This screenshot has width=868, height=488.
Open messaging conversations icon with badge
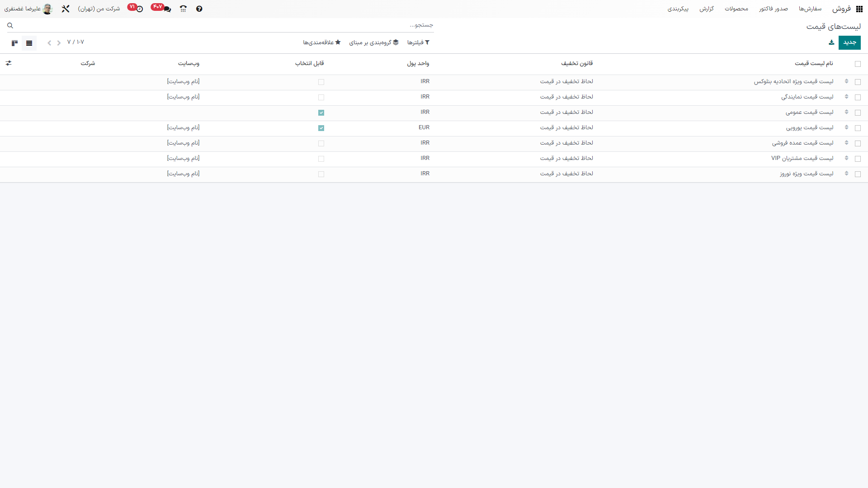click(167, 9)
